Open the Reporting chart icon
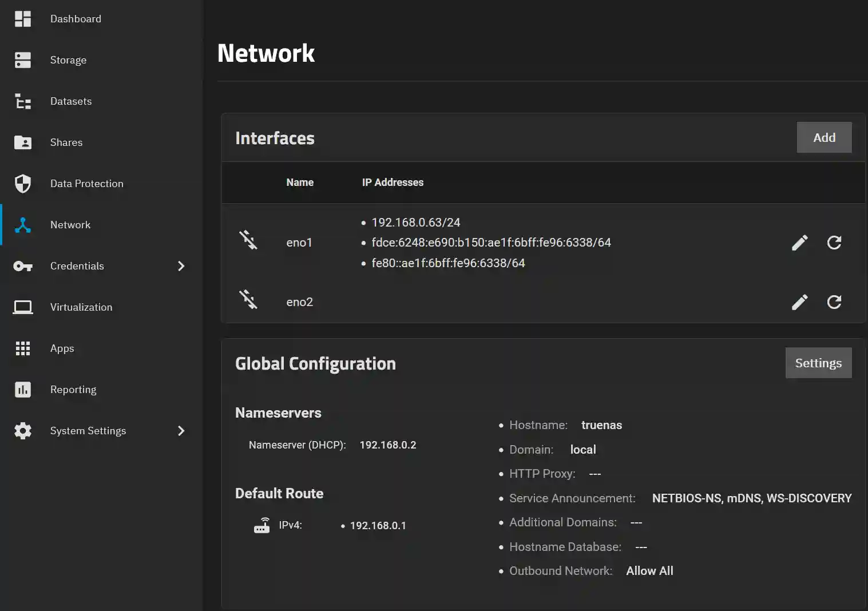Screen dimensions: 868x611 [23, 389]
